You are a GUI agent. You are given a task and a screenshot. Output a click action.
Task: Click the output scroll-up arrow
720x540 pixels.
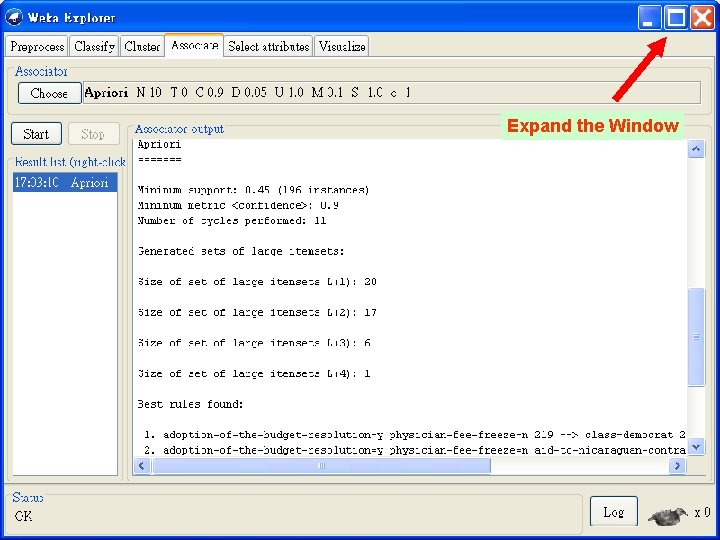(696, 149)
